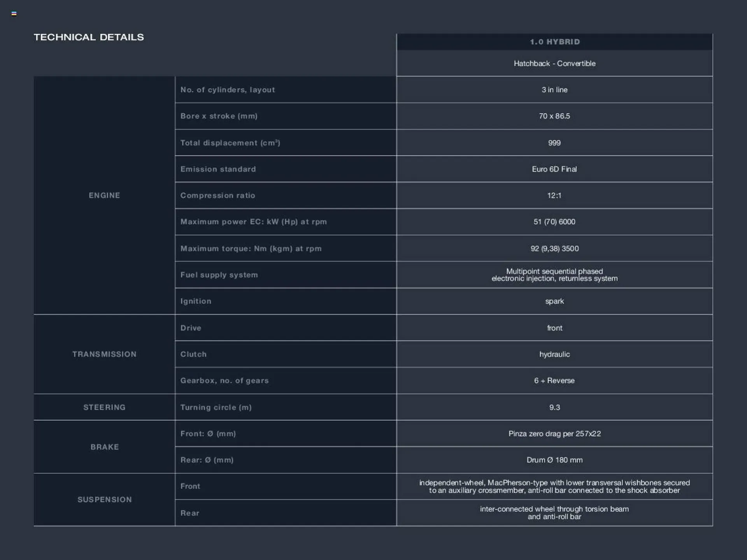Image resolution: width=747 pixels, height=560 pixels.
Task: Click the Compression ratio label
Action: point(217,196)
